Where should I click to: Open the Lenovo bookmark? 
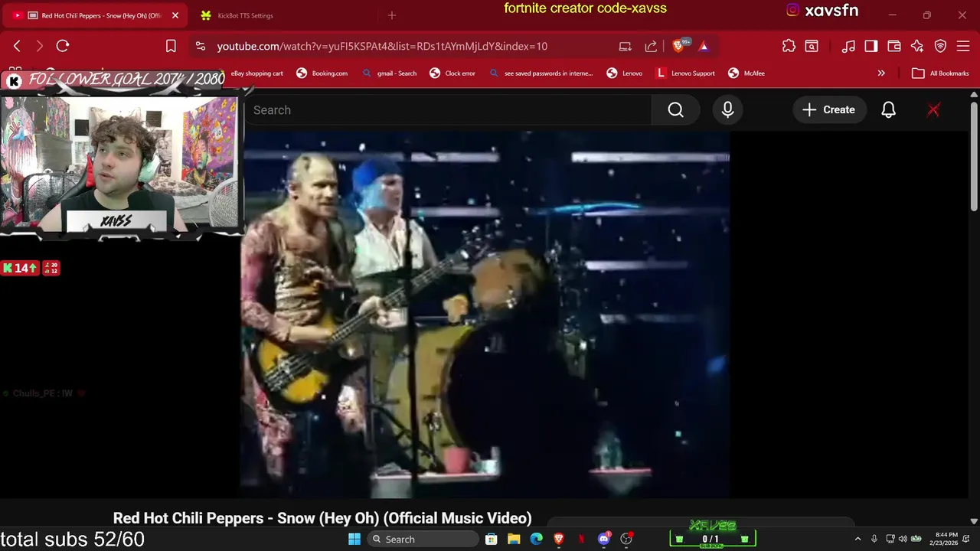click(624, 73)
